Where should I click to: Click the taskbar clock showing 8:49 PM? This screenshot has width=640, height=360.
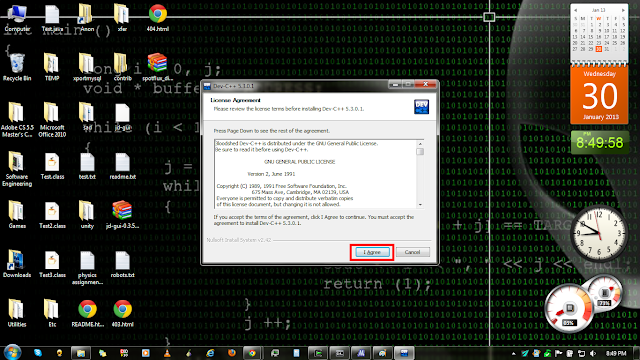(x=616, y=353)
